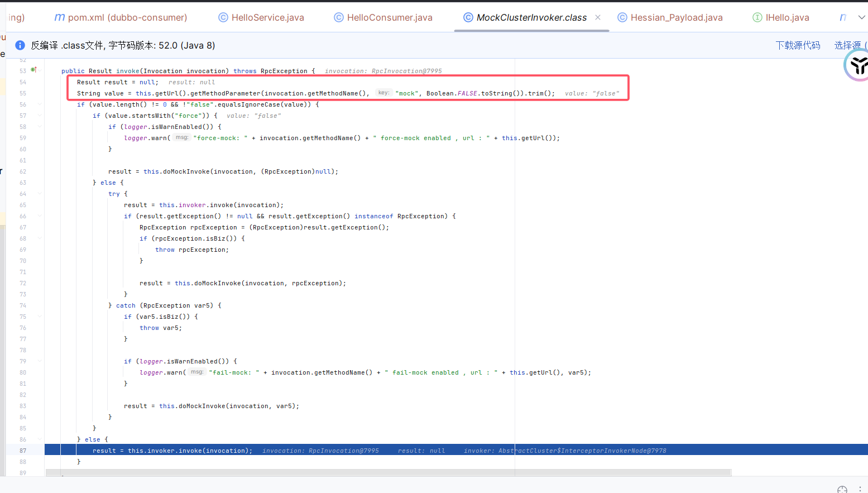868x493 pixels.
Task: Click the implements-method gutter icon on line 53
Action: point(33,70)
